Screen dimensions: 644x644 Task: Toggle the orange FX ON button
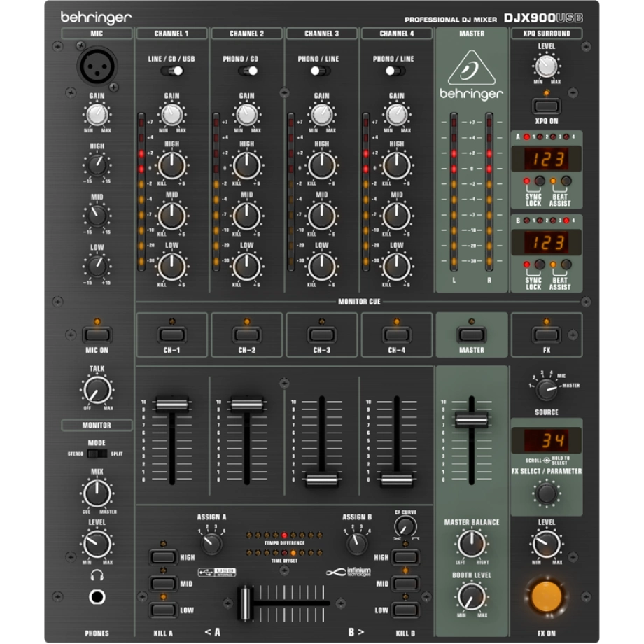click(x=546, y=596)
